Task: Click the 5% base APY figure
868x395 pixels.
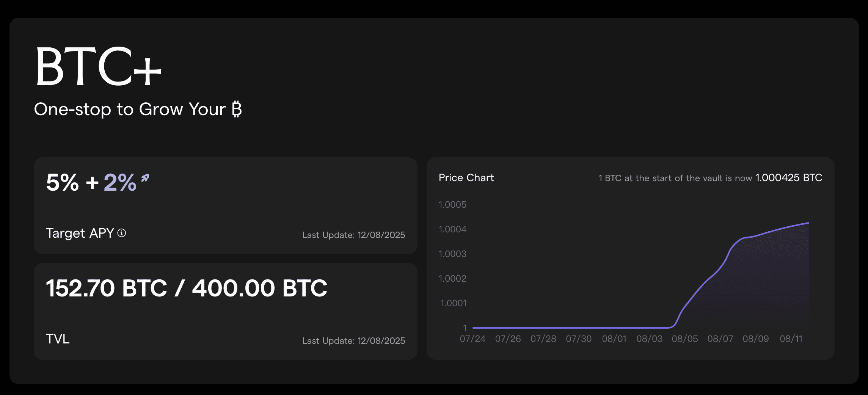Action: [x=63, y=183]
